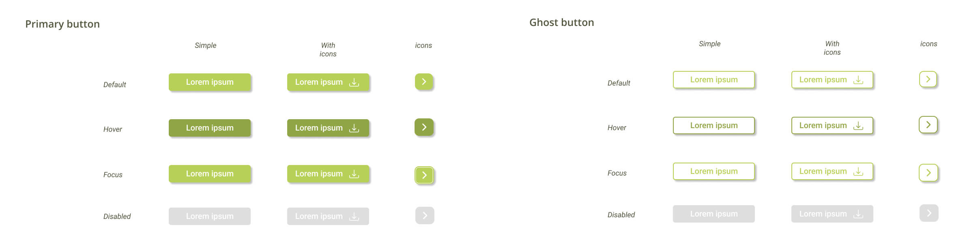Click the primary disabled grey chevron icon button
This screenshot has height=240, width=980.
click(425, 216)
